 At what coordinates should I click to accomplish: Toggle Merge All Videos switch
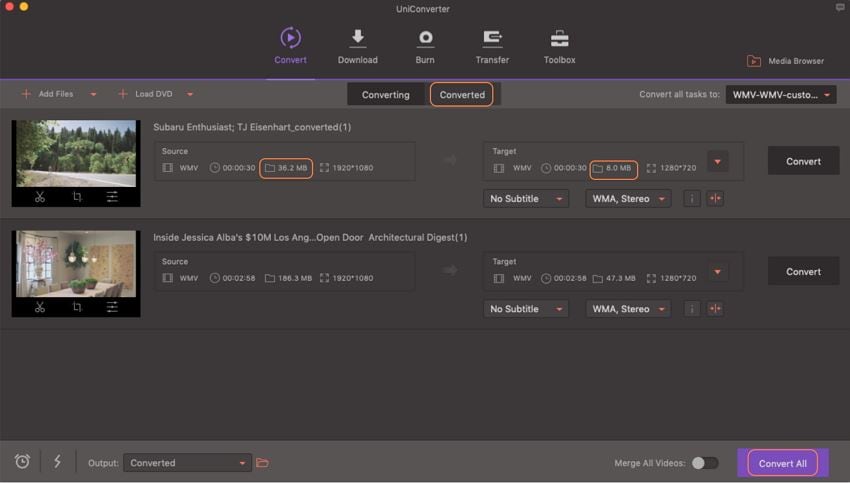[x=705, y=463]
